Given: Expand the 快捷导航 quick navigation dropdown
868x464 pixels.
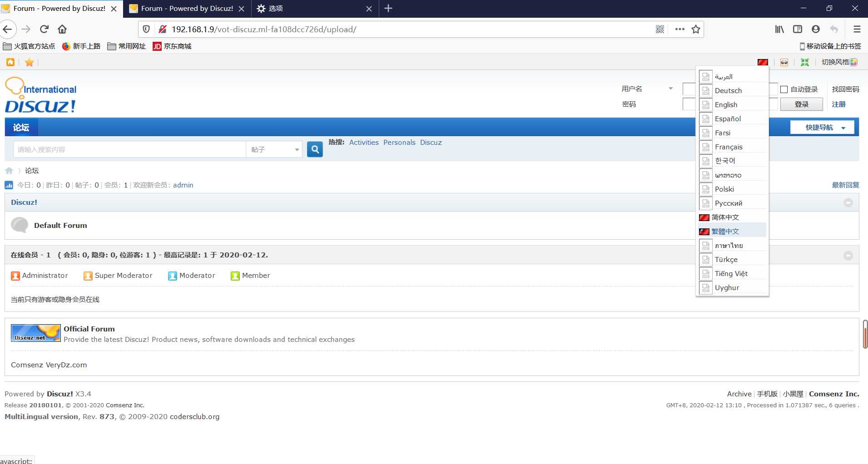Looking at the screenshot, I should (x=822, y=128).
